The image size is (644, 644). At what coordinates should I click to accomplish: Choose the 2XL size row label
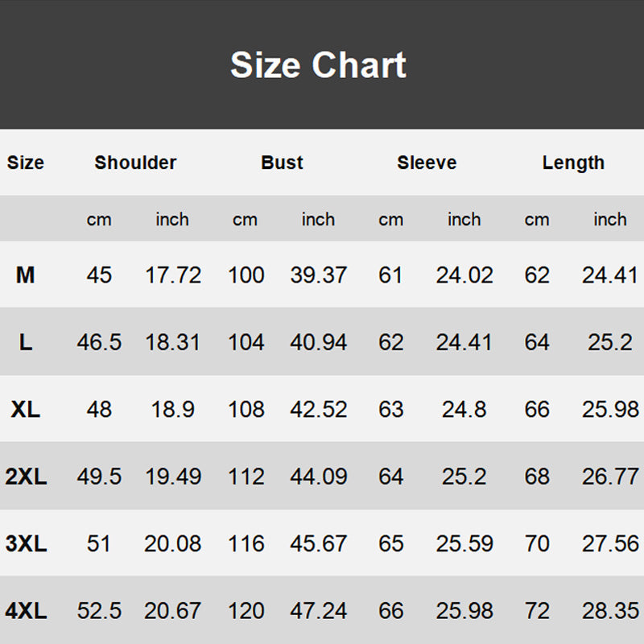[x=26, y=477]
